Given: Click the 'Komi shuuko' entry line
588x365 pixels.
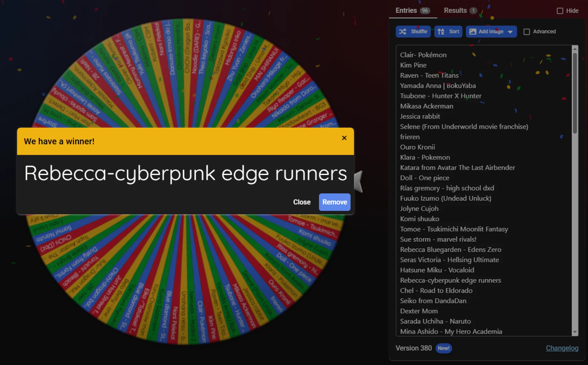Looking at the screenshot, I should click(420, 219).
